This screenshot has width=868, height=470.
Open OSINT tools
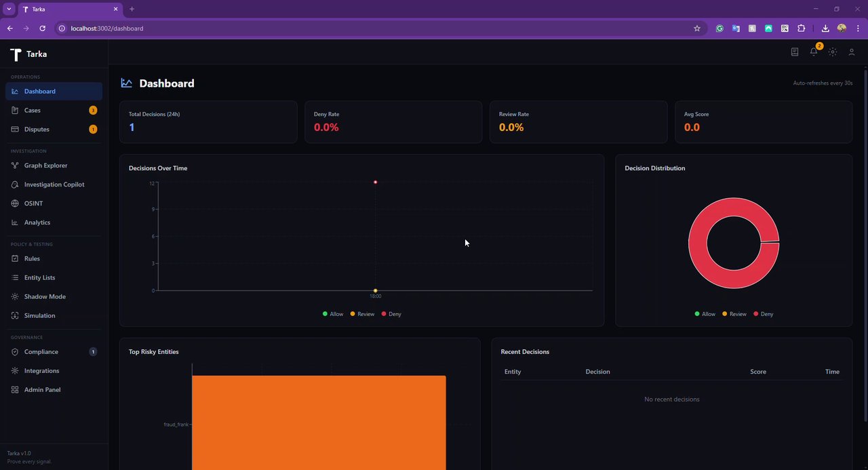(54, 203)
